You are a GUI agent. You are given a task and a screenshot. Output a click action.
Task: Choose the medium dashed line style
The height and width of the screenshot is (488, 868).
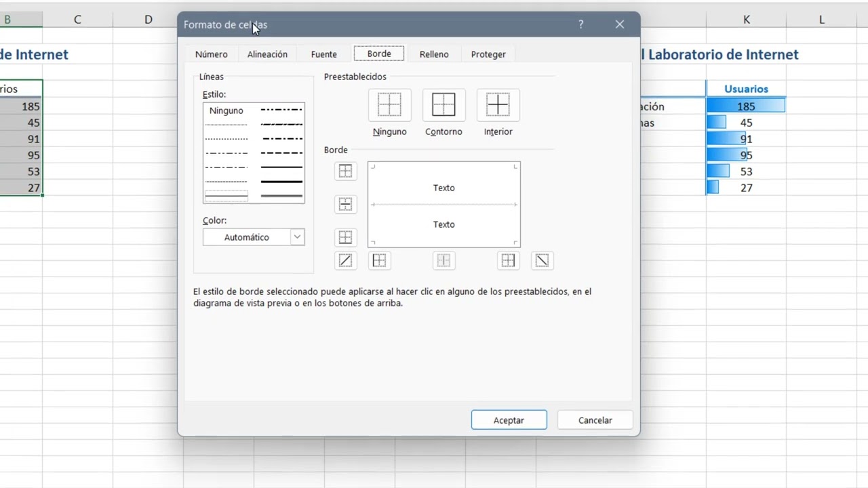point(281,153)
